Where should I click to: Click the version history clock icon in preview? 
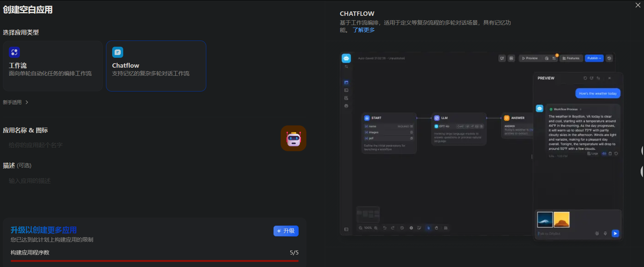pyautogui.click(x=609, y=58)
